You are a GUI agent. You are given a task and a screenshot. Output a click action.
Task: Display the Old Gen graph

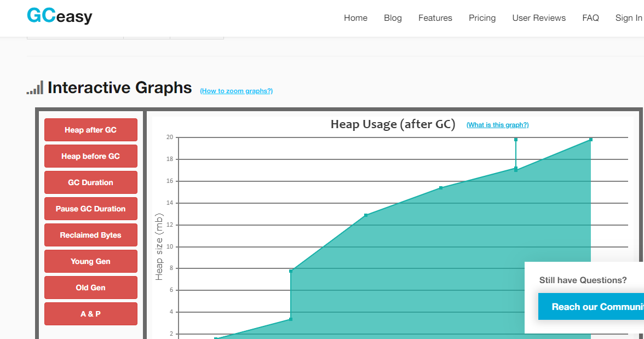(x=91, y=288)
